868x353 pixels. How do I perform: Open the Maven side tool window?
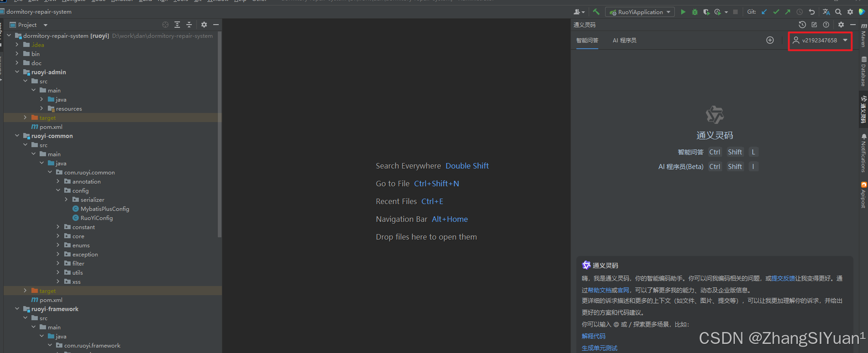click(863, 35)
